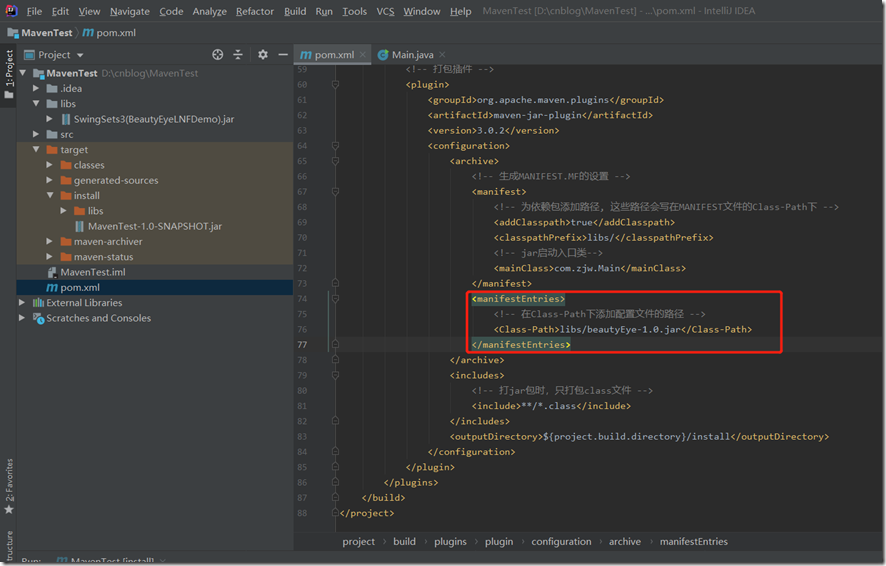This screenshot has width=886, height=566.
Task: Click the 'plugin' editor breadcrumb
Action: coord(498,541)
